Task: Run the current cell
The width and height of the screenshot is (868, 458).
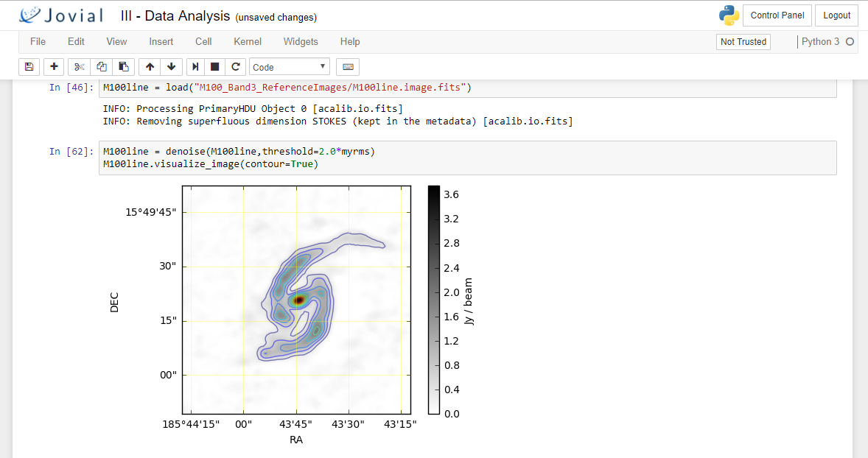Action: 195,67
